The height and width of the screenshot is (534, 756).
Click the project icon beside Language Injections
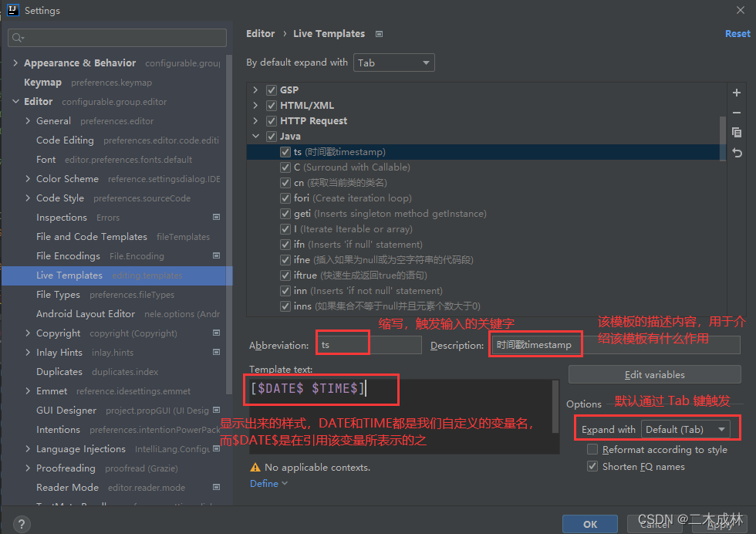pos(217,448)
